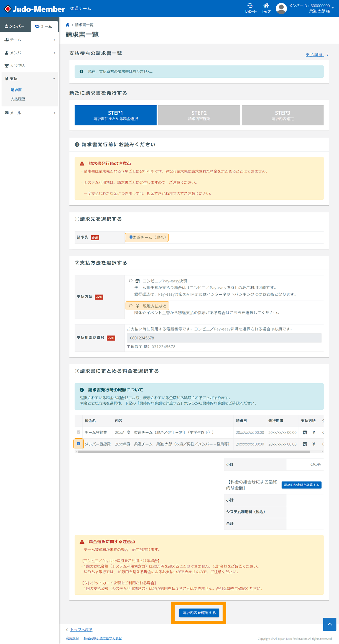Image resolution: width=339 pixels, height=644 pixels.
Task: Switch to the チーム sidebar tab
Action: [x=44, y=26]
